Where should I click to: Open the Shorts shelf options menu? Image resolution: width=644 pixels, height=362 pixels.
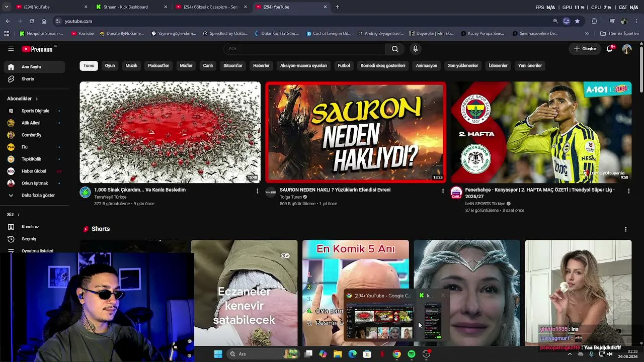(x=625, y=229)
